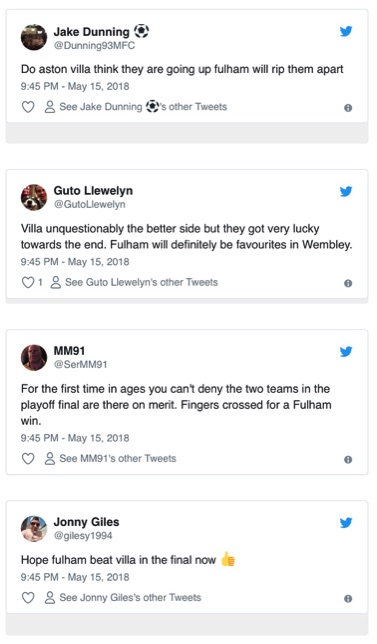Viewport: 377px width, 644px height.
Task: Like Jake Dunning's tweet with the heart
Action: pos(28,107)
